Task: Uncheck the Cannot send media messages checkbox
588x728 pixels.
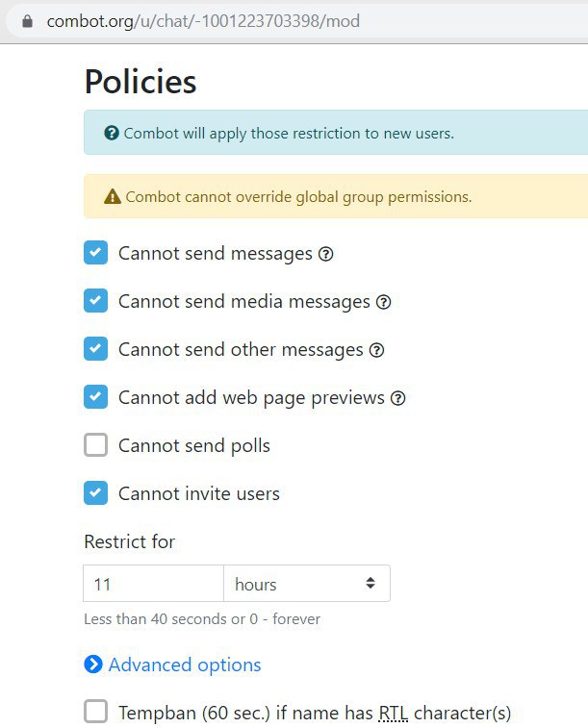Action: (95, 300)
